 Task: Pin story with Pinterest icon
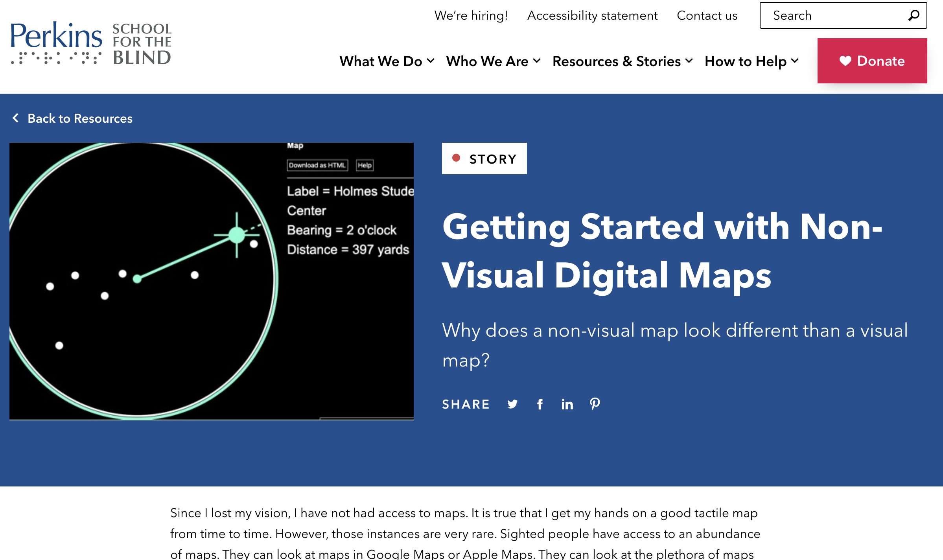pyautogui.click(x=595, y=403)
